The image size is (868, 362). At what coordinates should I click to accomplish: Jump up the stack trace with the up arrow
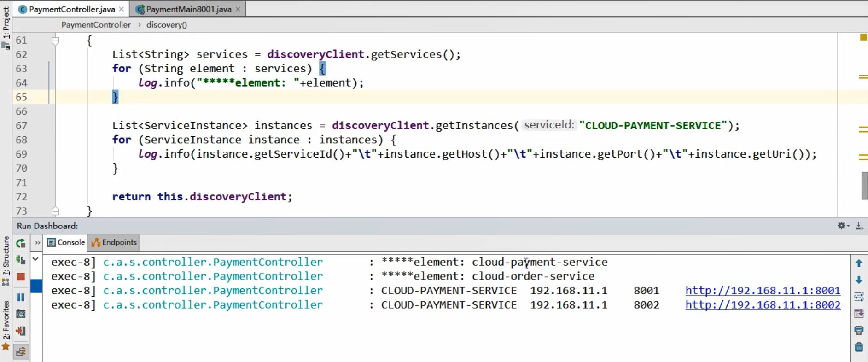coord(859,263)
